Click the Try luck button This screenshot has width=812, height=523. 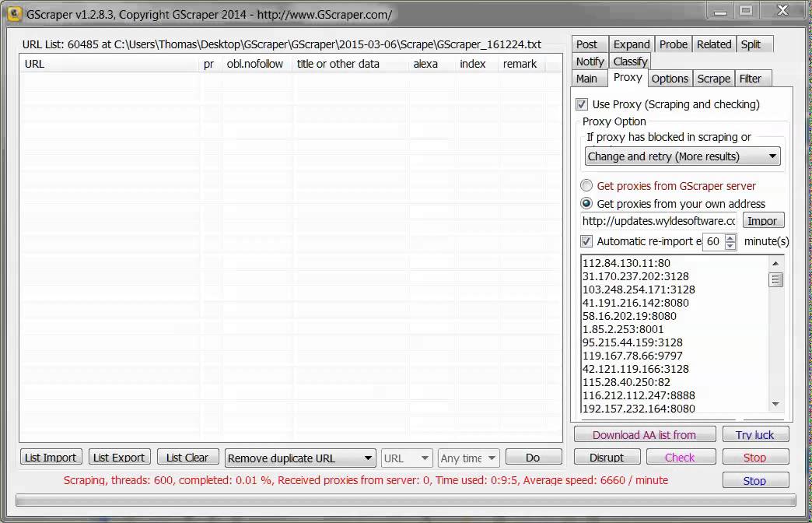click(755, 434)
